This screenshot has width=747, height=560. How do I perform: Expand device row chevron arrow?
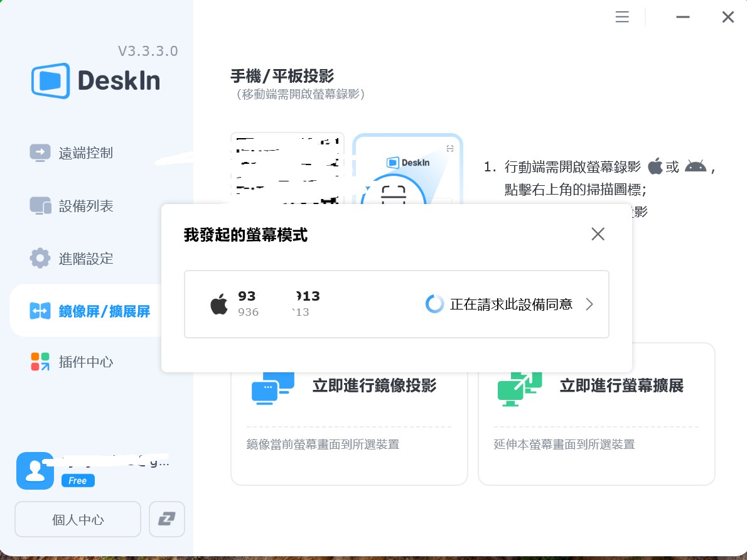point(589,304)
